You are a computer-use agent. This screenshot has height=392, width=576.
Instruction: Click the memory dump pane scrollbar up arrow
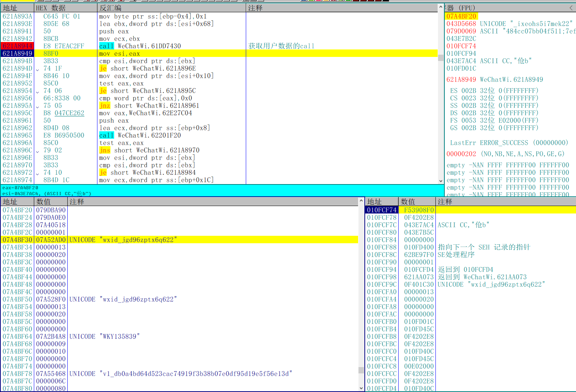pos(361,201)
